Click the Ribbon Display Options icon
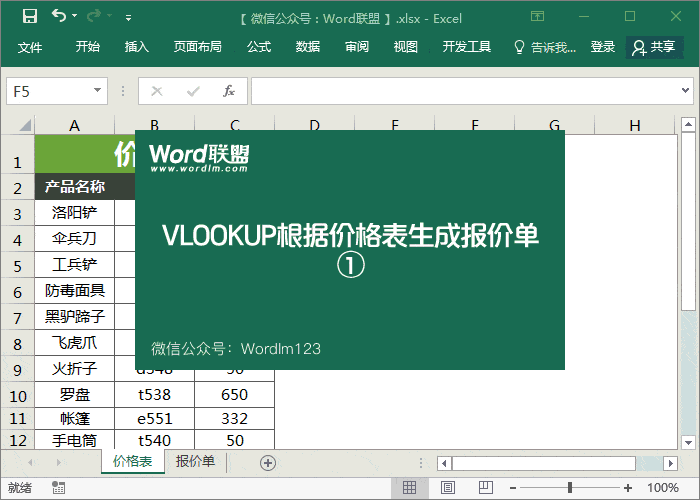The height and width of the screenshot is (500, 700). (537, 17)
